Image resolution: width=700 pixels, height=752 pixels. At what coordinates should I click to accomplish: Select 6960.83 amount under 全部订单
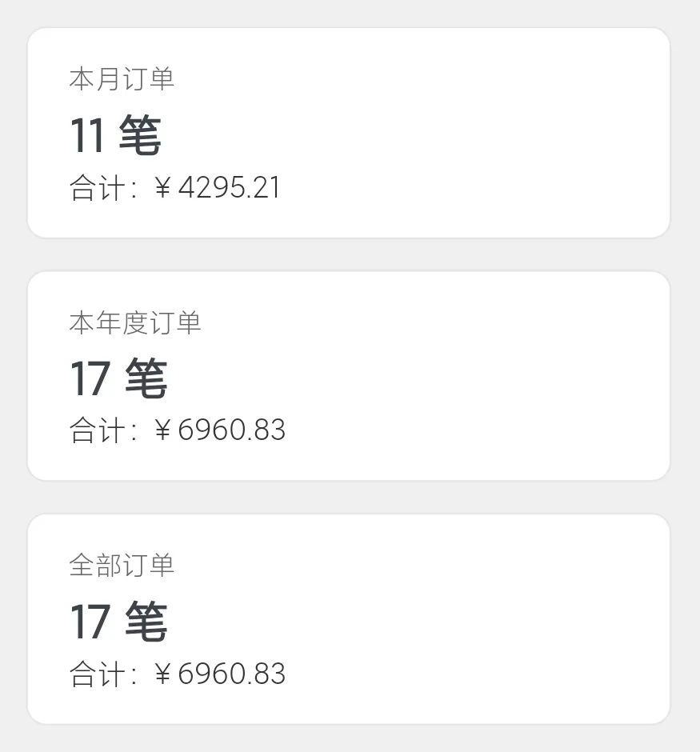tap(231, 674)
